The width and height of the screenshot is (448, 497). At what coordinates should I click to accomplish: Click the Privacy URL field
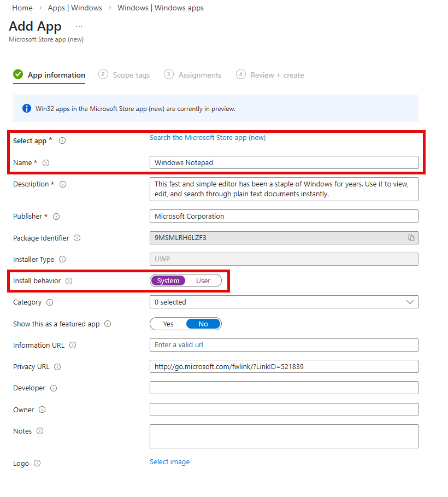click(x=284, y=366)
